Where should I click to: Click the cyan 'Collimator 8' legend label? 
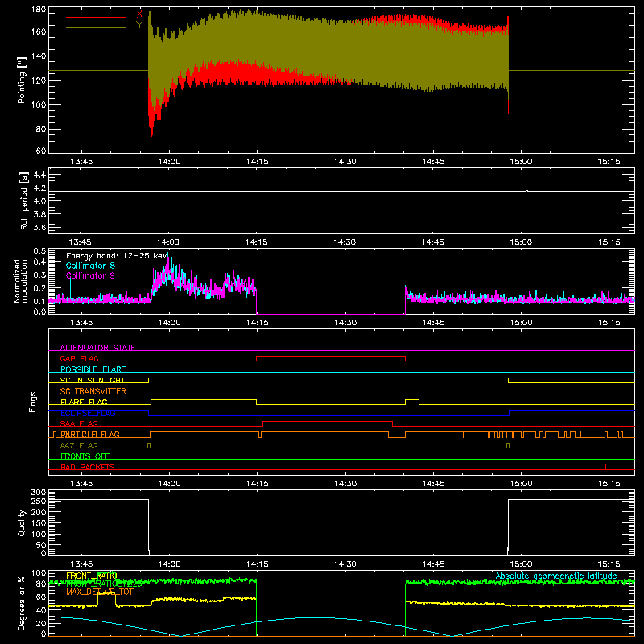90,266
